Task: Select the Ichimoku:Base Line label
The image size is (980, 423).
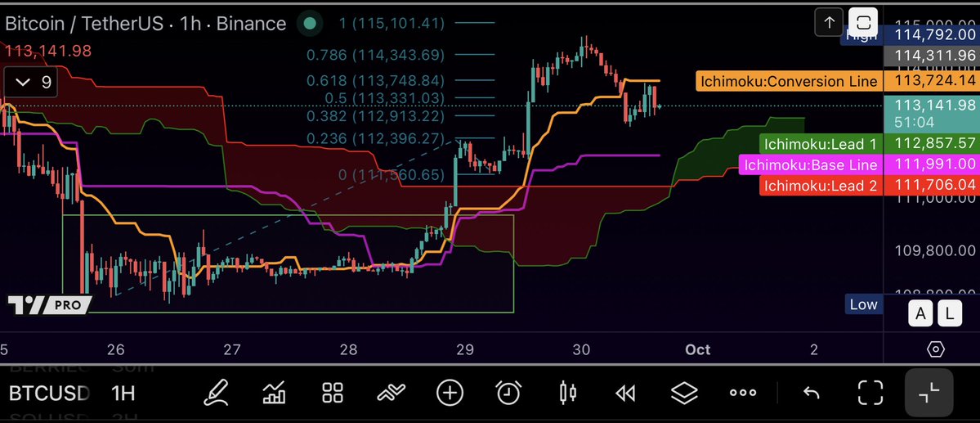Action: 811,165
